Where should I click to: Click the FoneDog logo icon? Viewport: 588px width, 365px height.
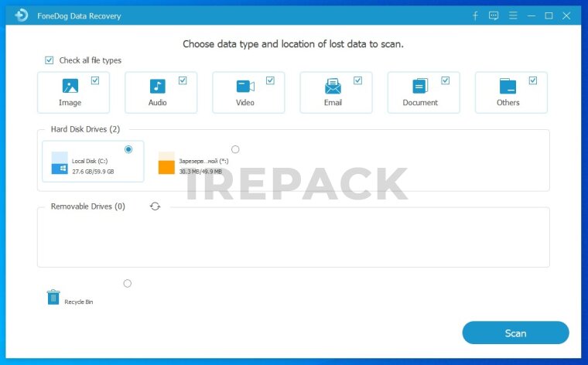pyautogui.click(x=22, y=15)
